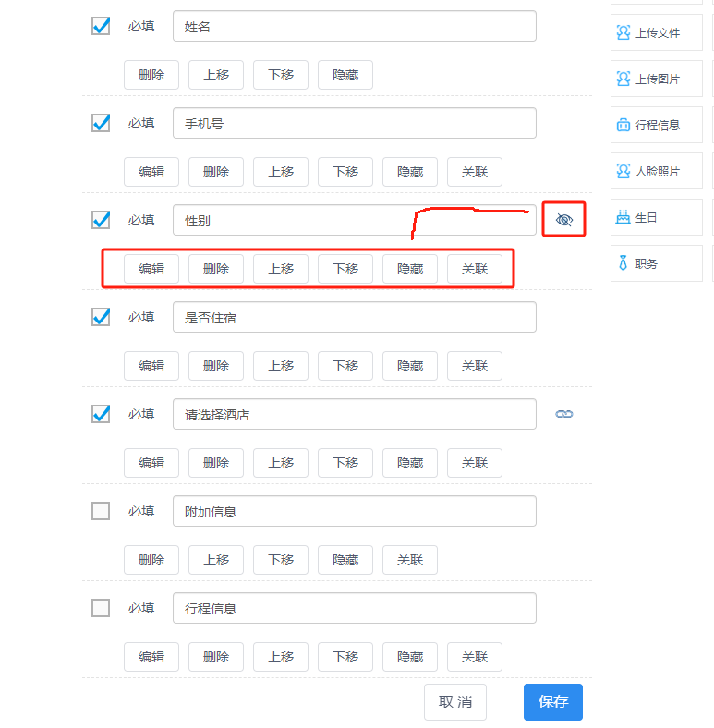Image resolution: width=714 pixels, height=728 pixels.
Task: Move the 姓名 field up with 上移
Action: pyautogui.click(x=216, y=75)
